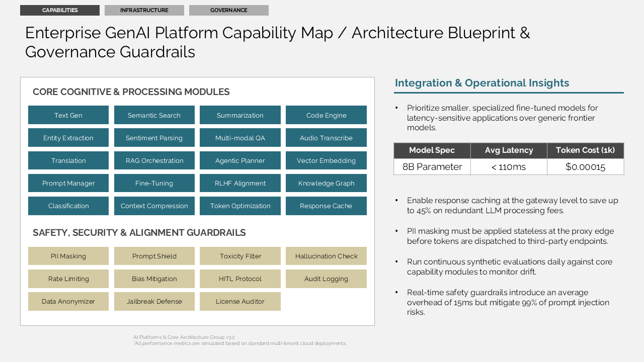Click the Avg Latency column header
The height and width of the screenshot is (362, 644).
(x=509, y=150)
